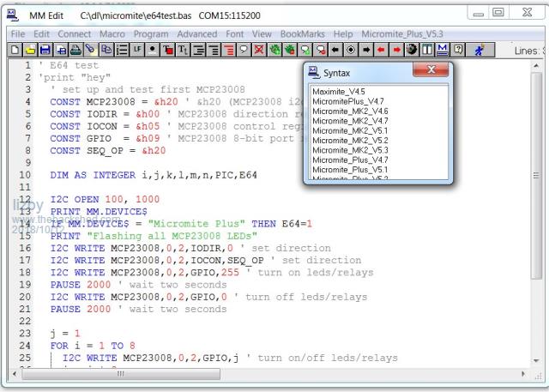
Task: Open the Advanced menu
Action: click(196, 33)
